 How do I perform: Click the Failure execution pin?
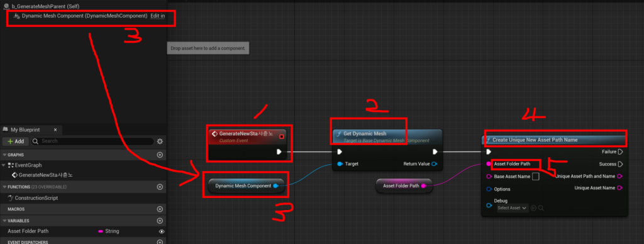[x=620, y=152]
